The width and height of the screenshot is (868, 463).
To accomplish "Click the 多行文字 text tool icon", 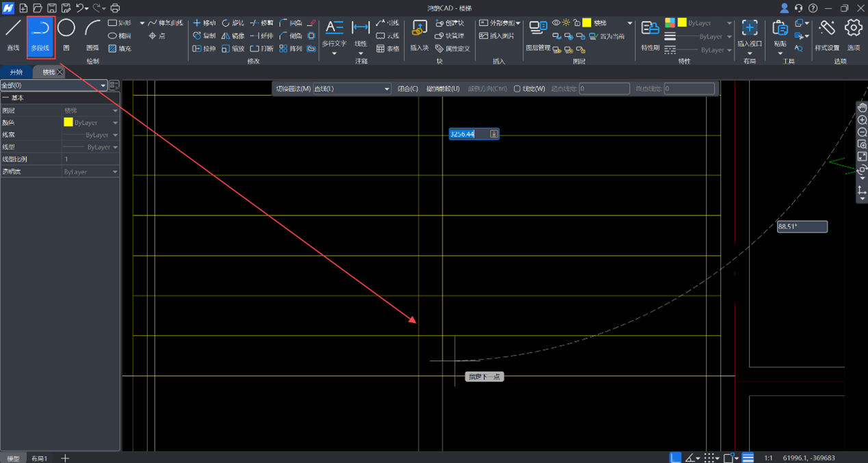I will coord(334,29).
